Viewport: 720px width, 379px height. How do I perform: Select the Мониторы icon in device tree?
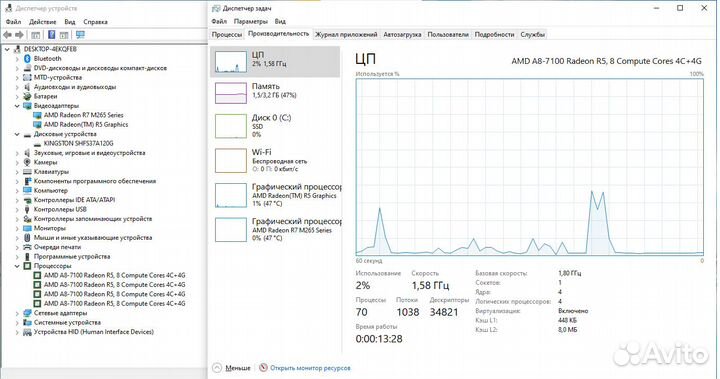(27, 228)
